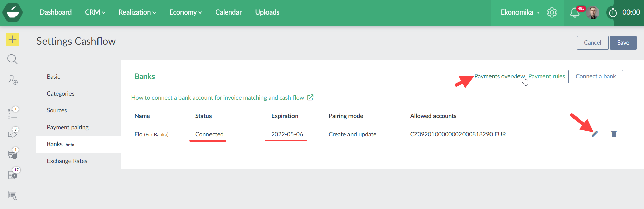
Task: Click the timer stopwatch icon
Action: pyautogui.click(x=613, y=13)
